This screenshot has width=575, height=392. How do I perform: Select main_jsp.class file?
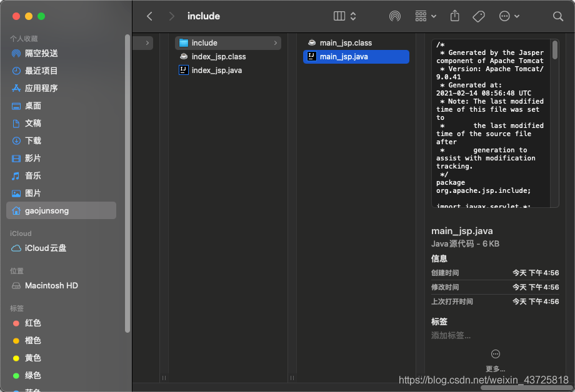[x=356, y=43]
